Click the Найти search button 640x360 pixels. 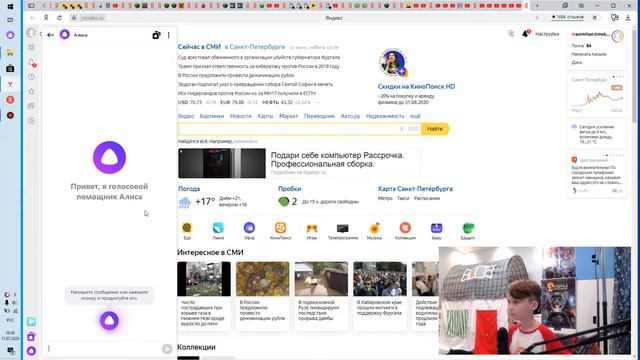point(435,129)
